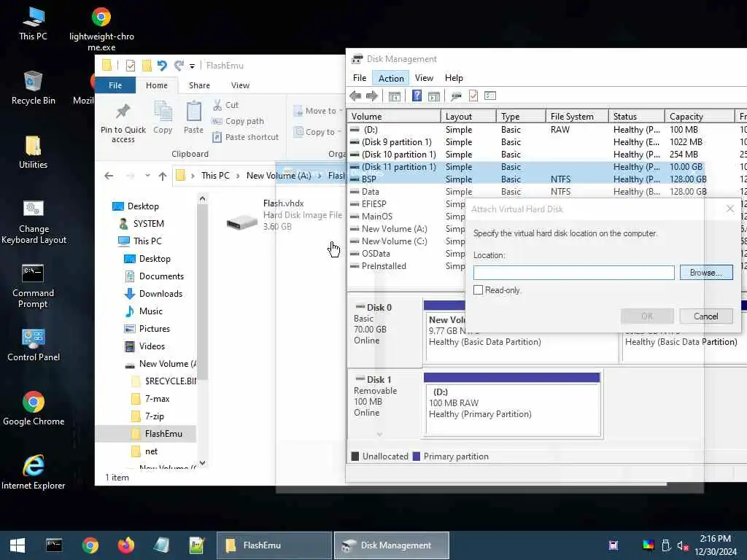Click the Browse... button
The height and width of the screenshot is (560, 747).
point(706,273)
